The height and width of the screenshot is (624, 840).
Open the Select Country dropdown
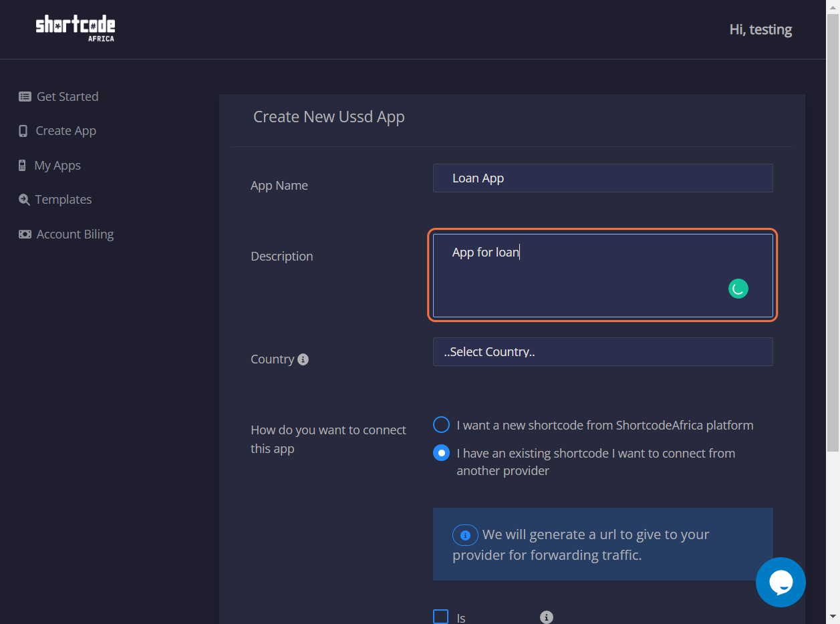tap(603, 352)
